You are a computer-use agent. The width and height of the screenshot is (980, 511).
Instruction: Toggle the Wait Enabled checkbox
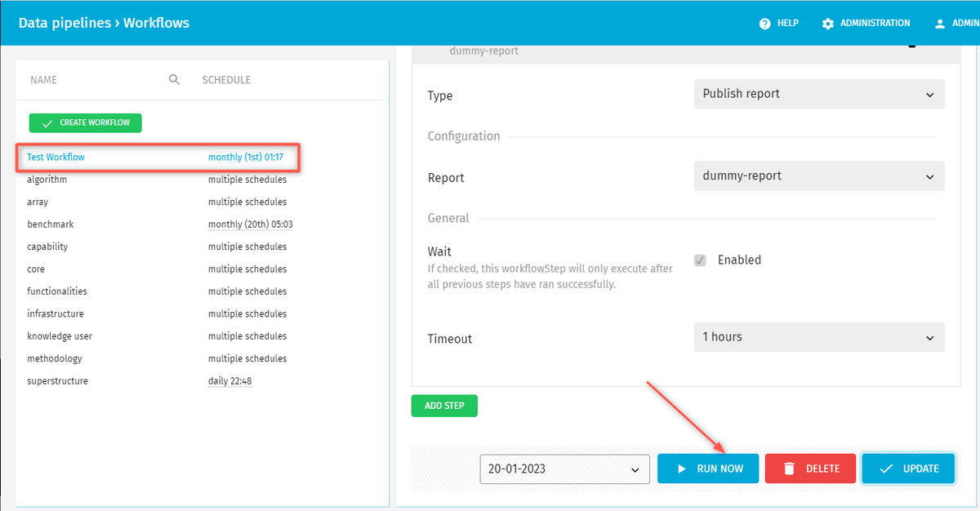700,260
